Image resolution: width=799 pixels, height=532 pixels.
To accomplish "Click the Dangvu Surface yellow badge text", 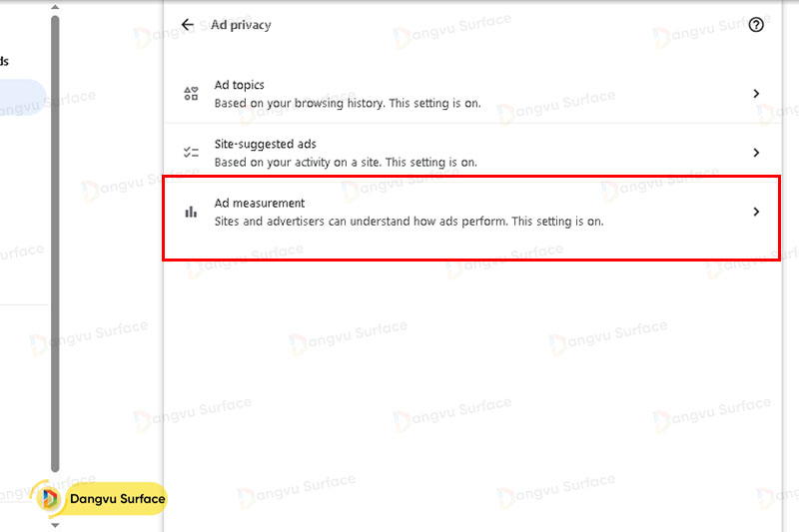I will click(117, 499).
